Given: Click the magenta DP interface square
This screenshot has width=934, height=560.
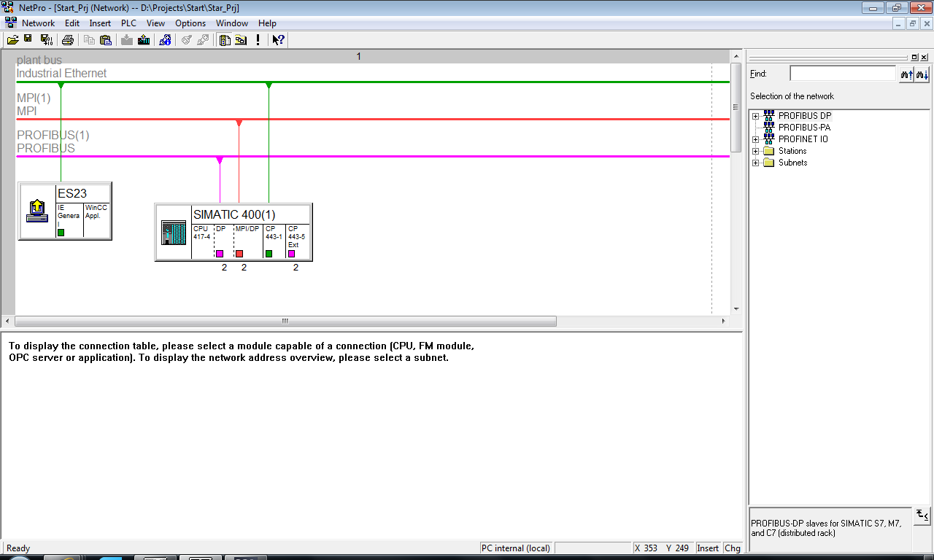Looking at the screenshot, I should (x=220, y=254).
